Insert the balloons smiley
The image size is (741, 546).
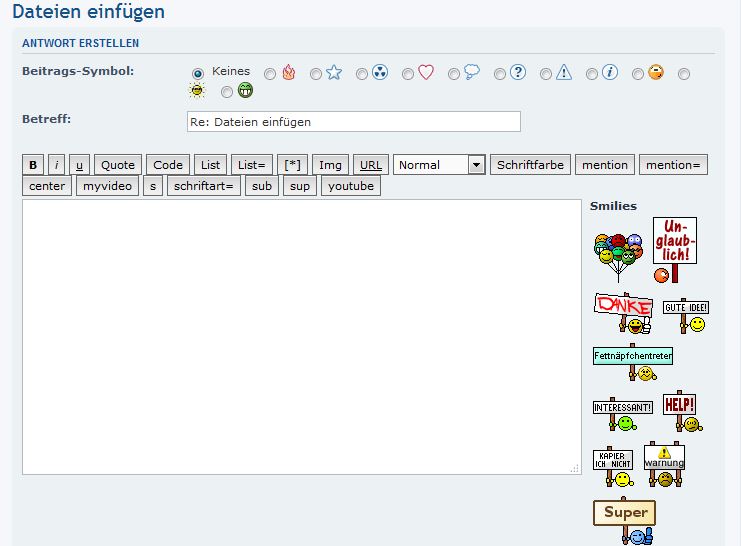coord(618,258)
